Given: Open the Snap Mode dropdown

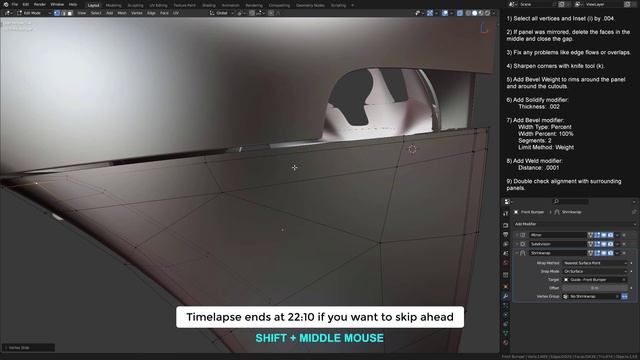Looking at the screenshot, I should tap(596, 271).
